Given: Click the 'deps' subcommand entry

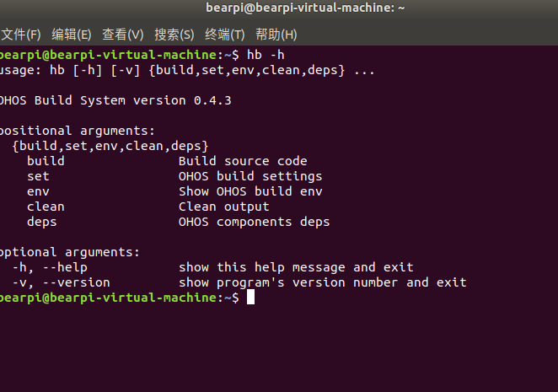Looking at the screenshot, I should (42, 223).
